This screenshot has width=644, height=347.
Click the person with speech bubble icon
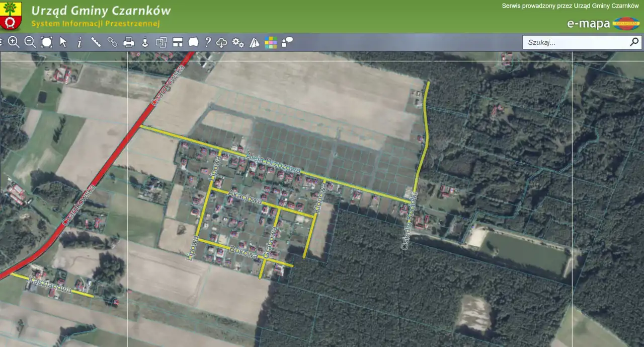click(287, 42)
